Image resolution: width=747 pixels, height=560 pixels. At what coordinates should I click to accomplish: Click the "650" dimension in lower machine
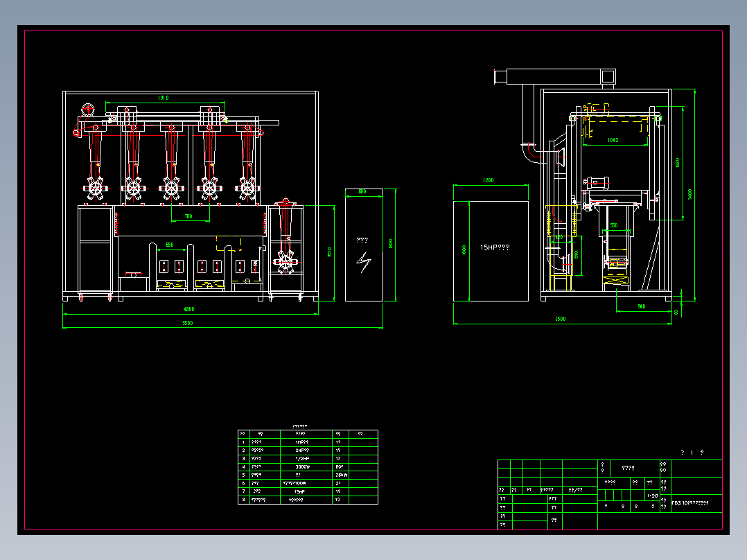170,245
